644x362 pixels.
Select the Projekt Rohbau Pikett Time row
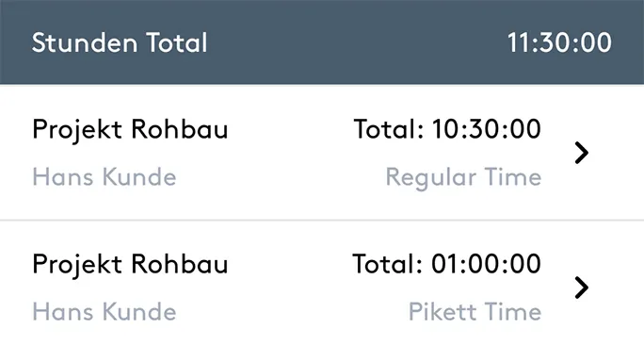click(x=322, y=288)
